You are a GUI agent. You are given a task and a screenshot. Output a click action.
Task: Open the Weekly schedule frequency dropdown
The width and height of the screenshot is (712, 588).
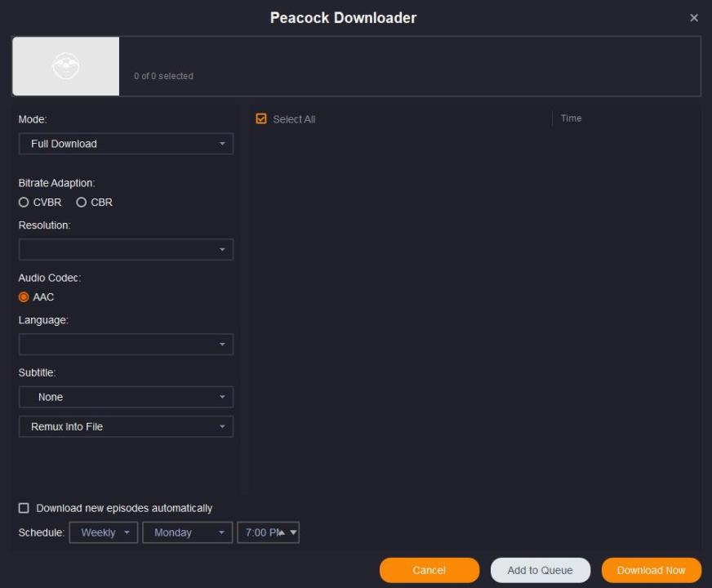104,532
